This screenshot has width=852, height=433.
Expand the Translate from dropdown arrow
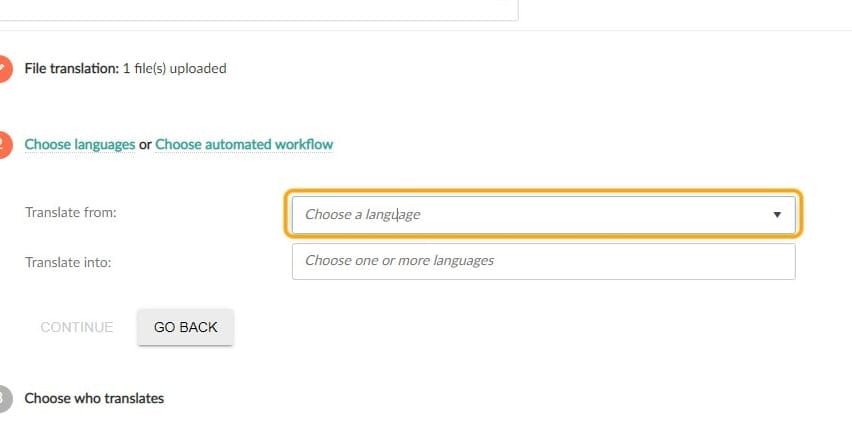(x=777, y=214)
